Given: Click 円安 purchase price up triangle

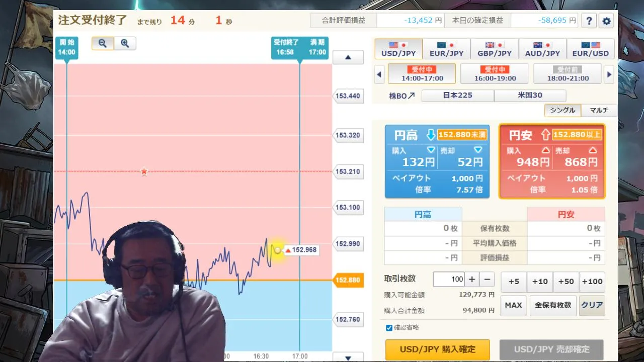Looking at the screenshot, I should pos(545,150).
